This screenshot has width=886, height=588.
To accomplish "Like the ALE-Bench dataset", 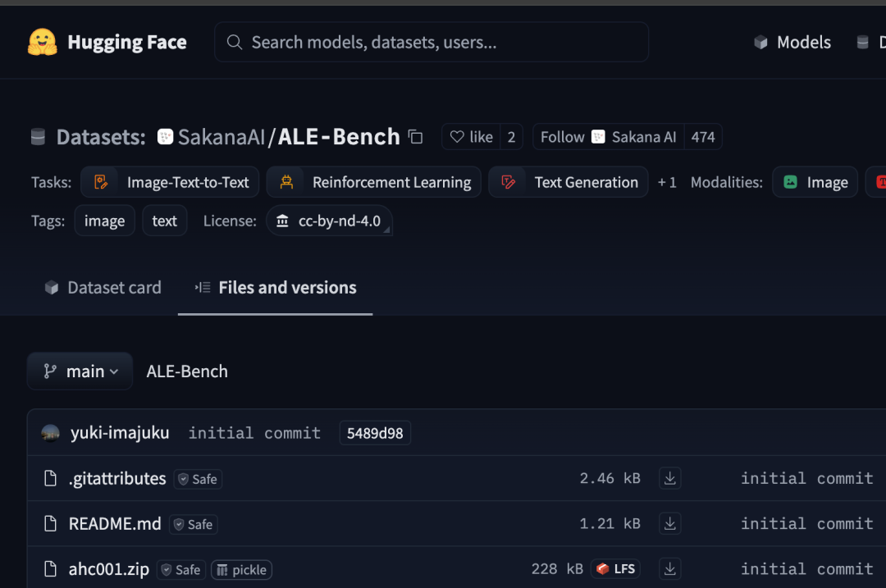I will [x=471, y=137].
